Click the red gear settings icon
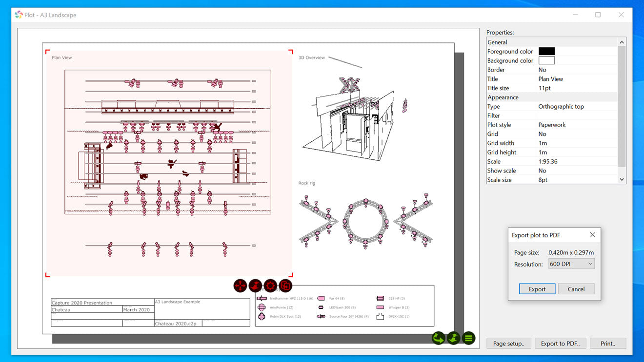 270,286
